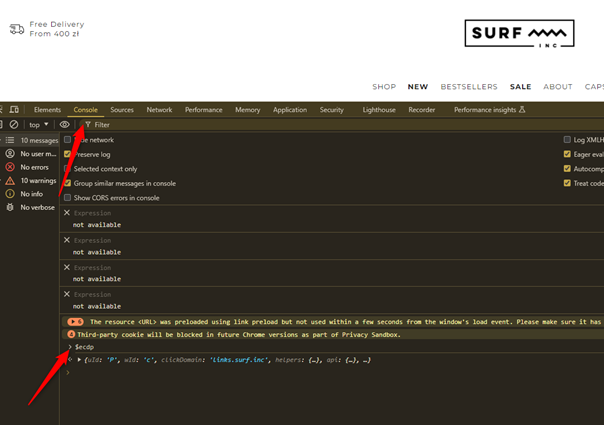Viewport: 604px width, 425px height.
Task: Remove the first live expression with X
Action: pyautogui.click(x=67, y=213)
